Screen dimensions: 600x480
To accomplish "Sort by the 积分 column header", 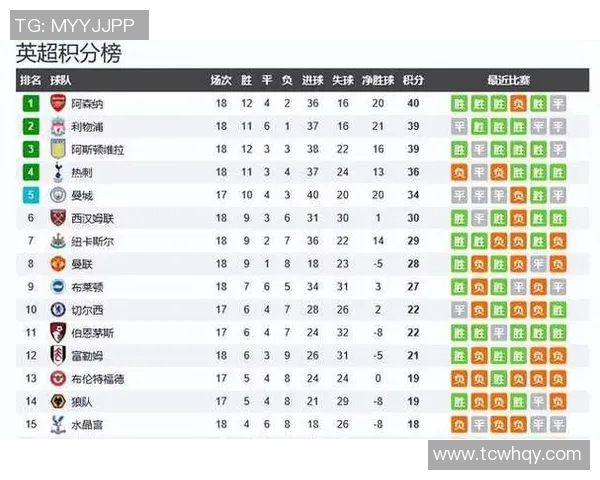I will coord(414,80).
